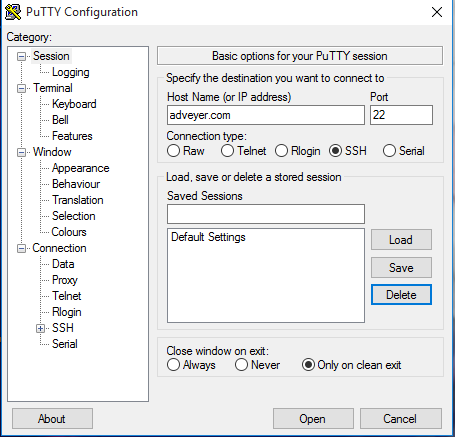
Task: Click the Save session button
Action: (401, 267)
